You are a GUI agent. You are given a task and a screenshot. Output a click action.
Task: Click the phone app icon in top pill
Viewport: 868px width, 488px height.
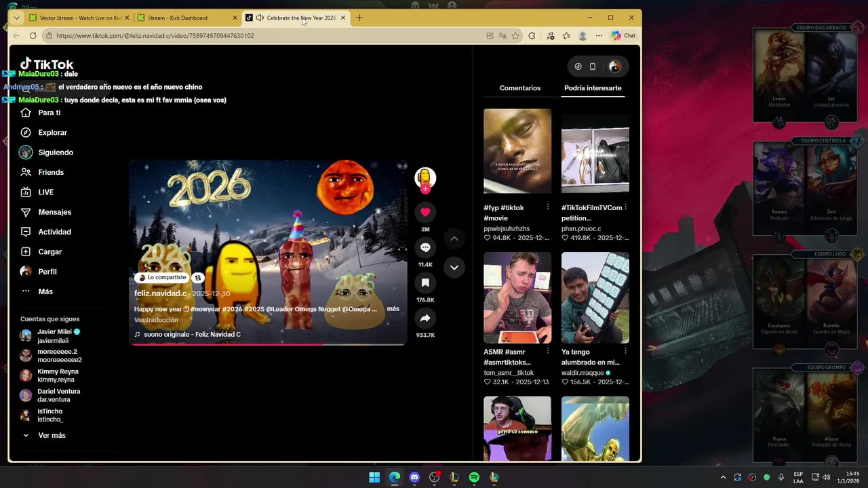[x=593, y=66]
